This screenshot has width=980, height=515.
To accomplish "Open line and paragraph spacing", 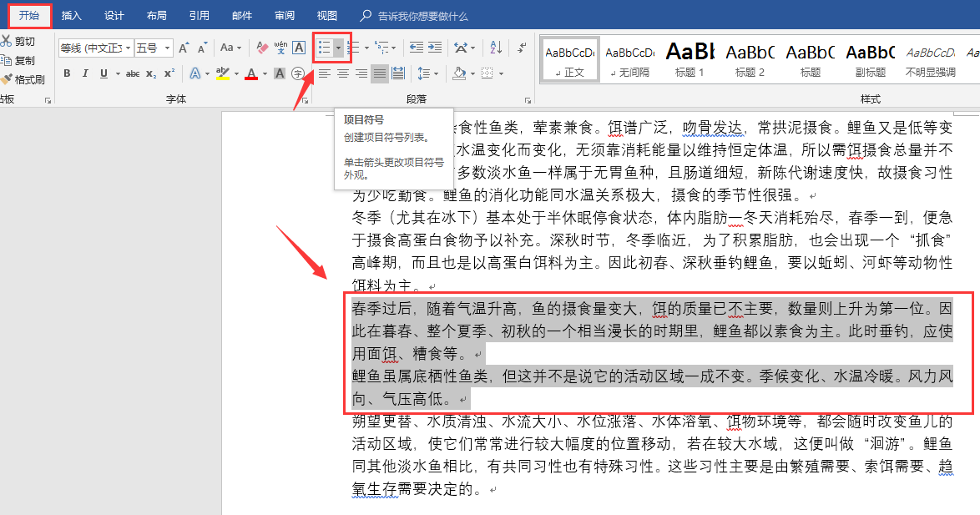I will pyautogui.click(x=424, y=73).
